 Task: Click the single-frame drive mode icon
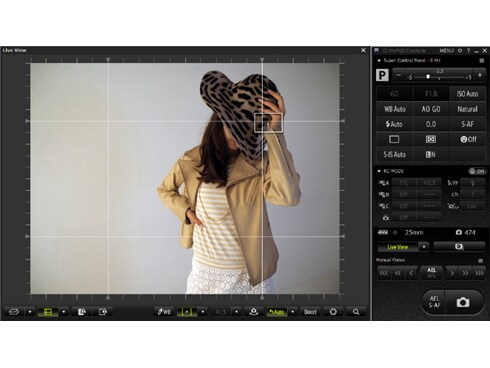[x=394, y=139]
